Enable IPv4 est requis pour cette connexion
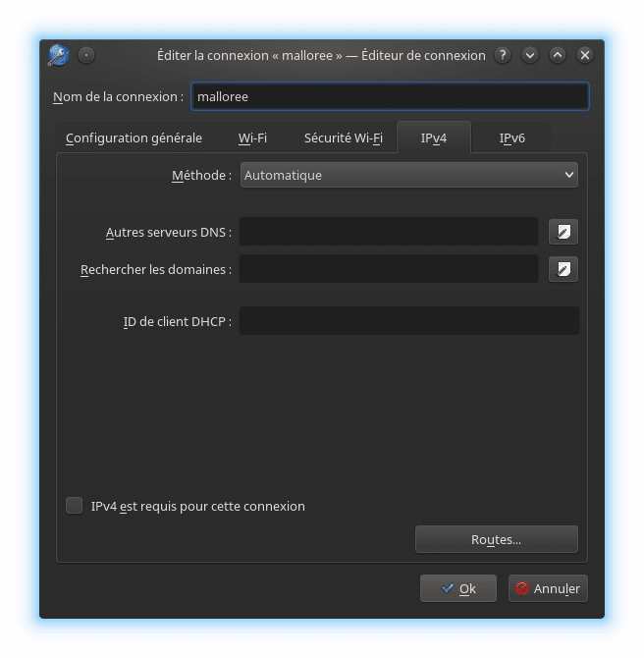 [x=75, y=506]
